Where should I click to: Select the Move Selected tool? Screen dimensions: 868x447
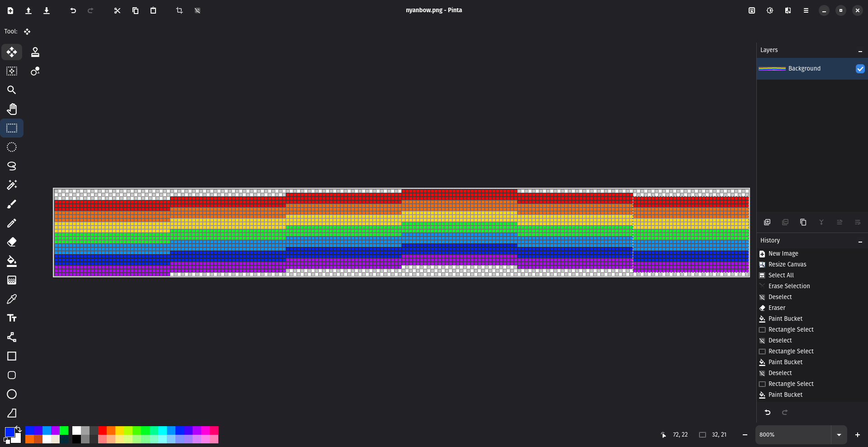click(12, 52)
